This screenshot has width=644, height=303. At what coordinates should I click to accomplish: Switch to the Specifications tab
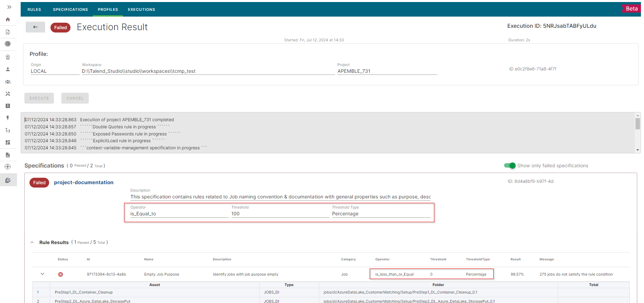click(70, 9)
